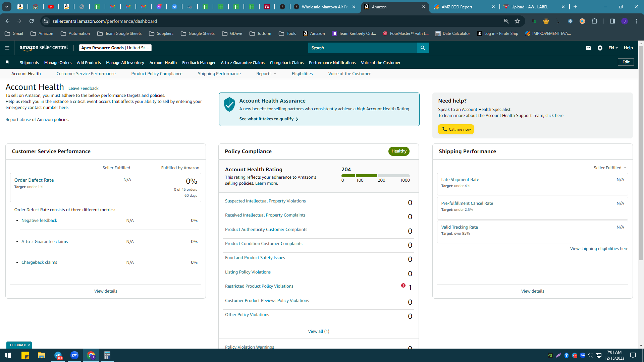Open the settings gear icon
The height and width of the screenshot is (362, 644).
(x=600, y=48)
